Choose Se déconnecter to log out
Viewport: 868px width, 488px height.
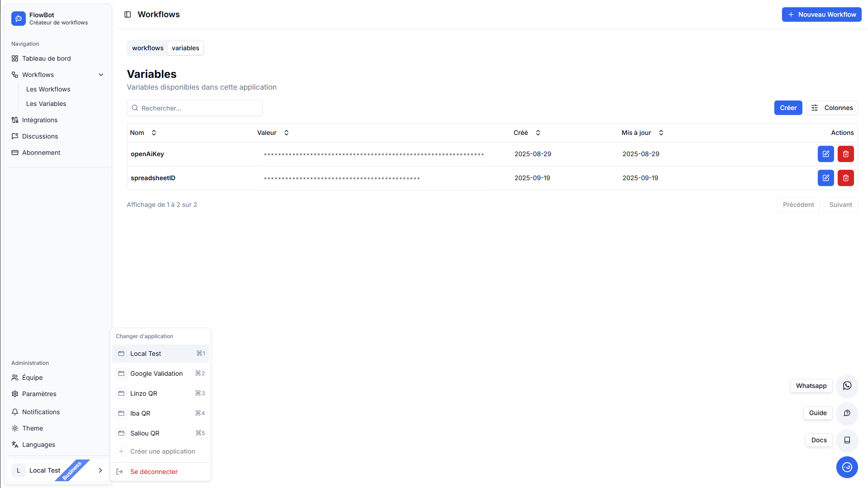(154, 472)
